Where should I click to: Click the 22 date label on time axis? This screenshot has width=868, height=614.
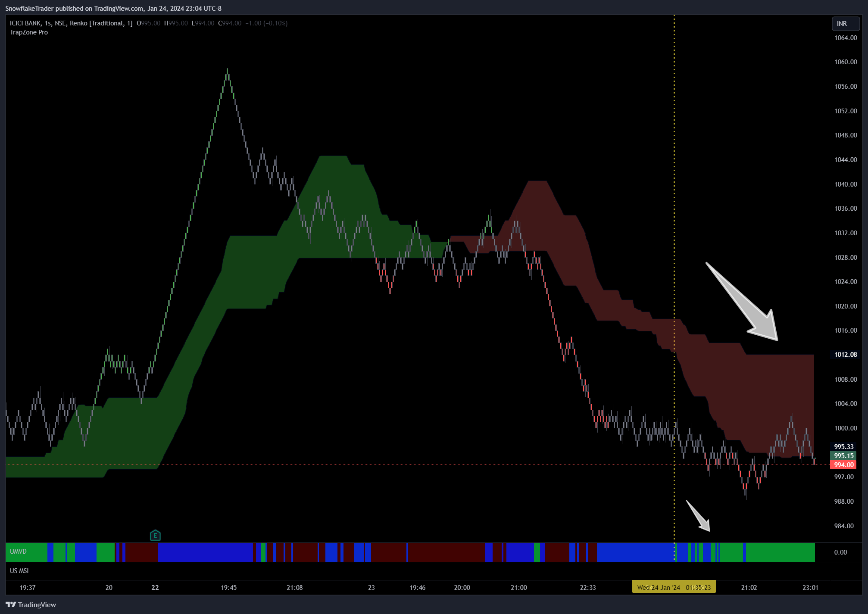(155, 588)
